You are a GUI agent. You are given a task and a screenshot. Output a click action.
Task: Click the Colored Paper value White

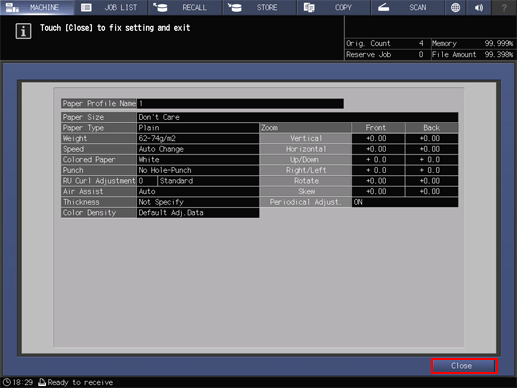click(198, 160)
